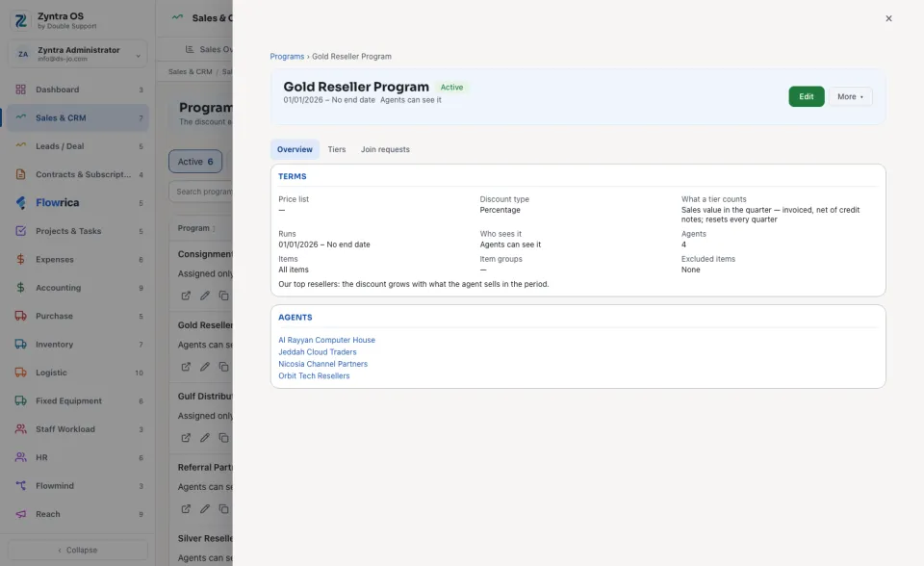Click the pencil icon in Referral Partner row
This screenshot has width=924, height=566.
204,509
